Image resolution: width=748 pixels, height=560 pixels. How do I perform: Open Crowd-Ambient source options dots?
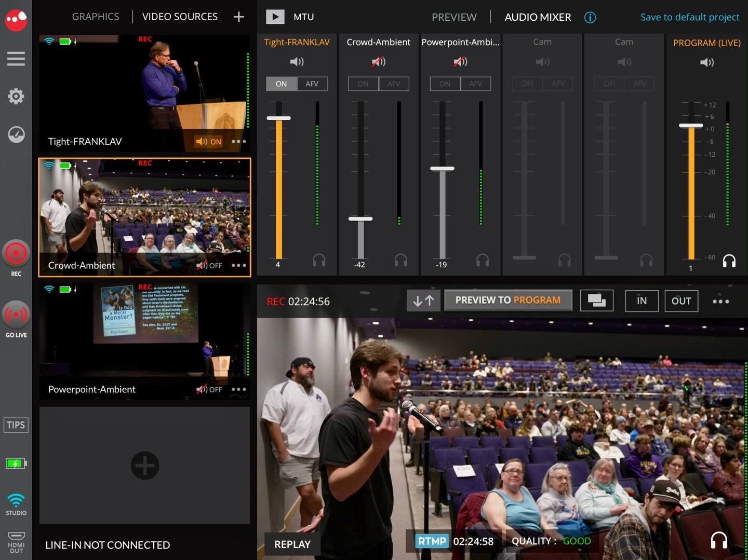[238, 265]
